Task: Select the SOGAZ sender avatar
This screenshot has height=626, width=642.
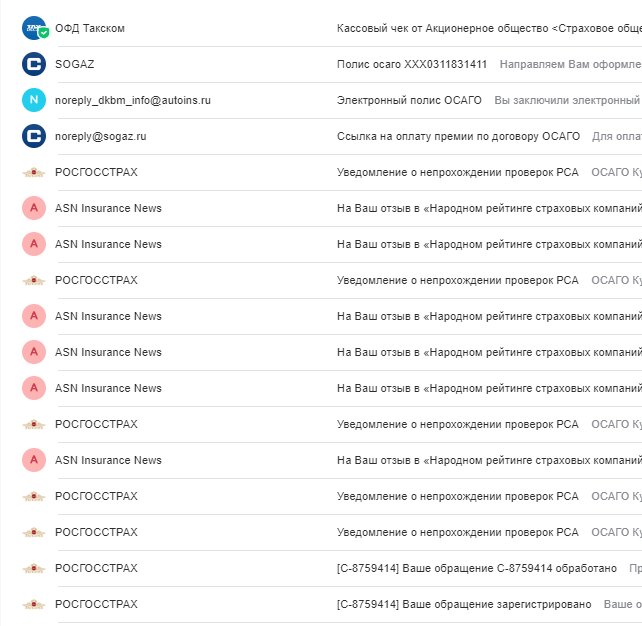Action: coord(34,64)
